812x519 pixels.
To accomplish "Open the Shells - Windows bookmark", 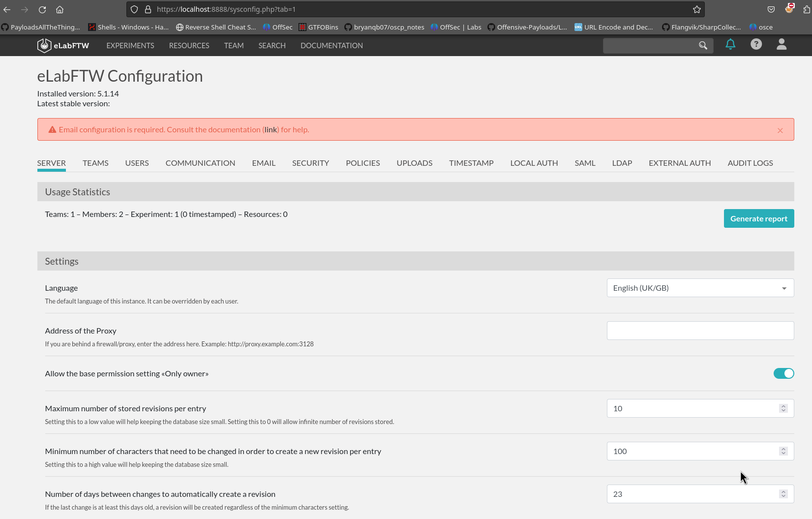I will click(128, 27).
